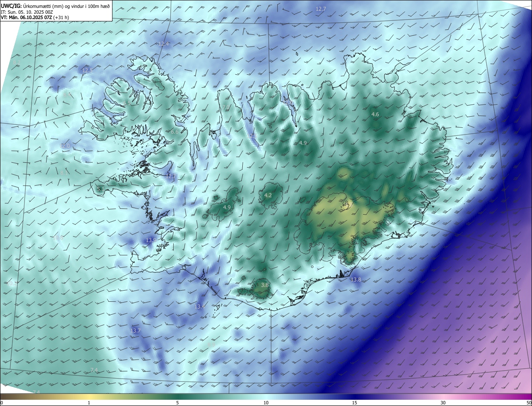Click the 8.1 value label offshore
This screenshot has width=532, height=406.
(63, 173)
